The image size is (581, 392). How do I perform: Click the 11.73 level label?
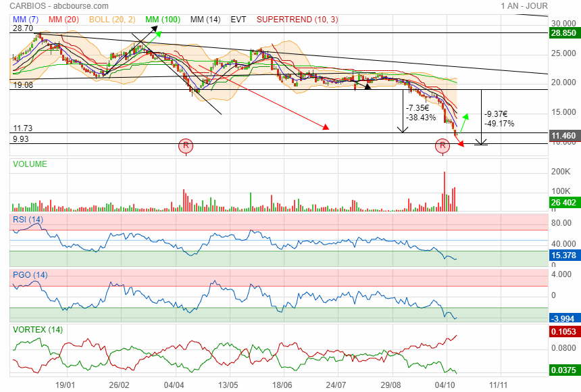[23, 128]
